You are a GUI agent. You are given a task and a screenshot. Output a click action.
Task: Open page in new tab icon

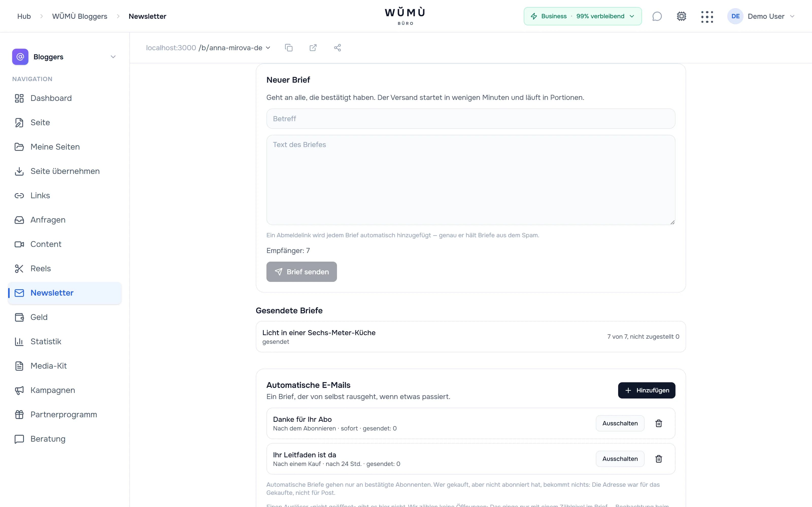pos(313,48)
